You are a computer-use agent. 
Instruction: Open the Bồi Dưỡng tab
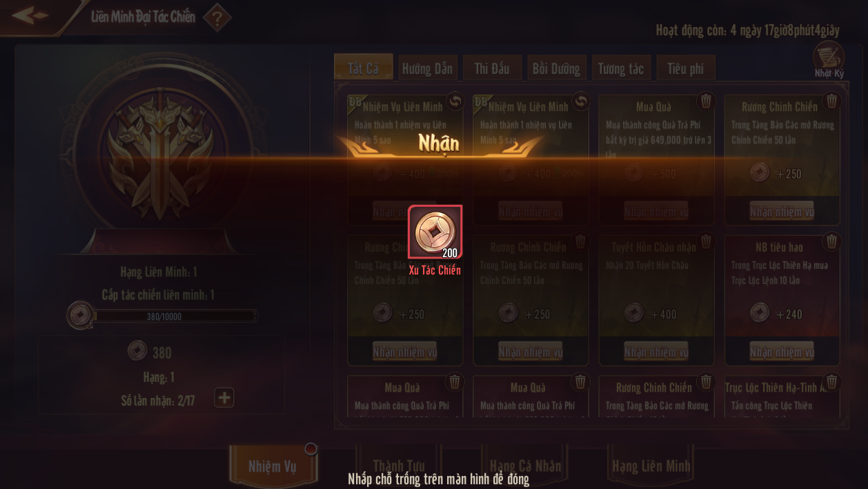click(556, 68)
